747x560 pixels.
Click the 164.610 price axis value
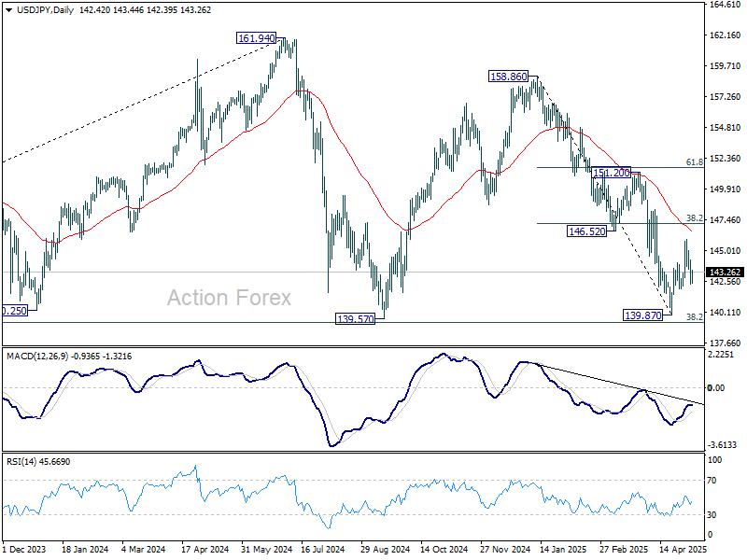click(725, 5)
